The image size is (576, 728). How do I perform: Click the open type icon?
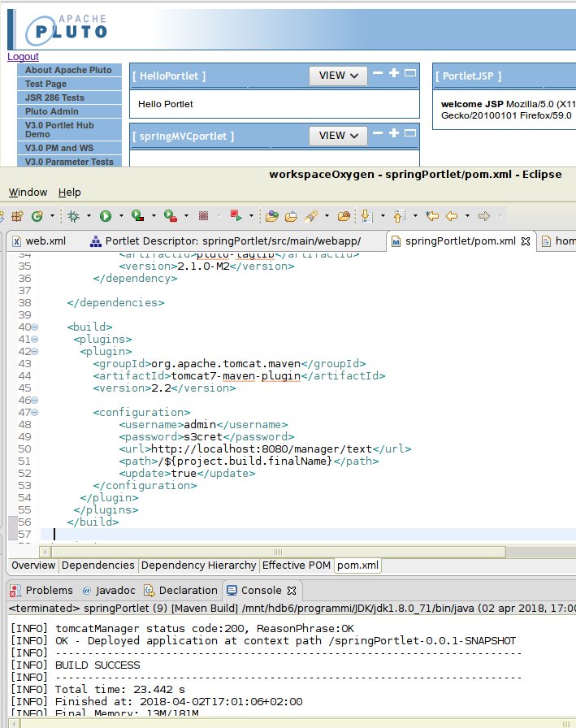(x=272, y=216)
